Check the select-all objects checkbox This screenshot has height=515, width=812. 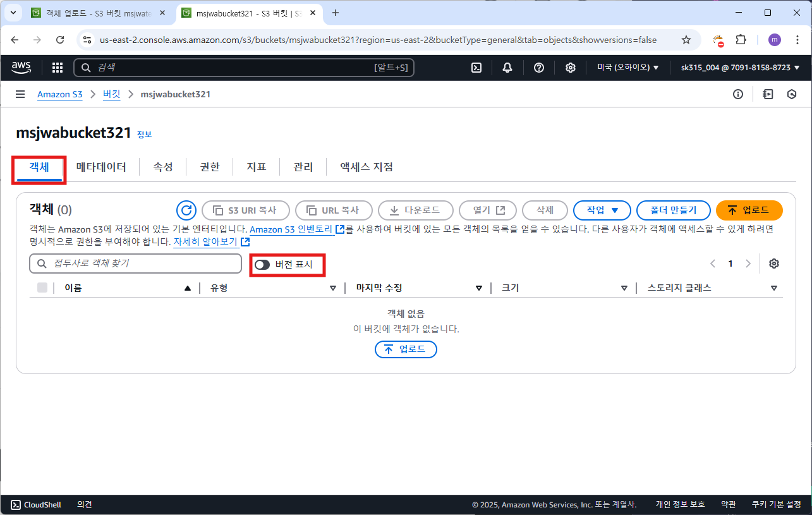42,288
